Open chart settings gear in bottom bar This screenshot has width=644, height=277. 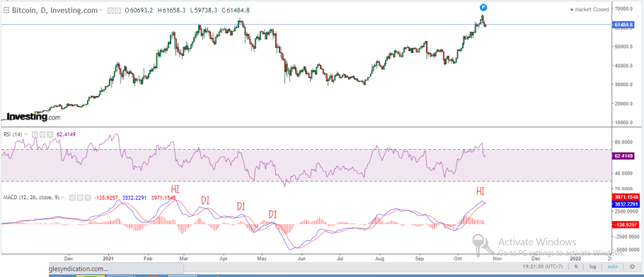click(632, 266)
